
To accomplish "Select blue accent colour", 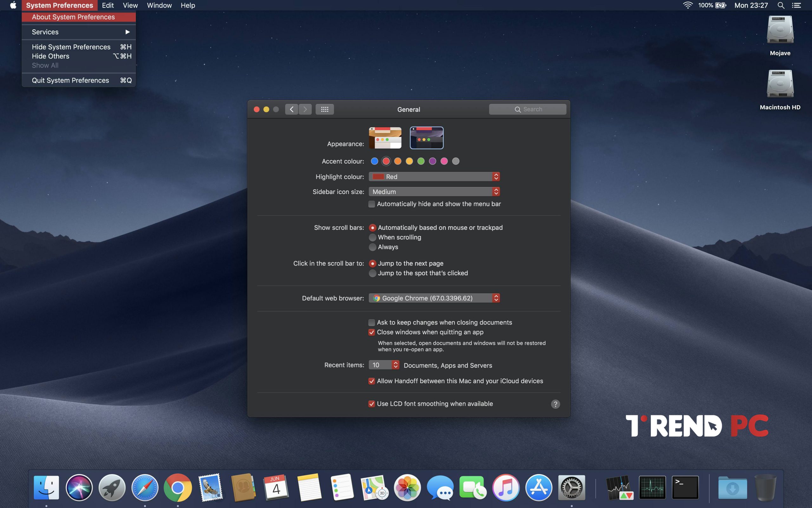I will (x=375, y=161).
